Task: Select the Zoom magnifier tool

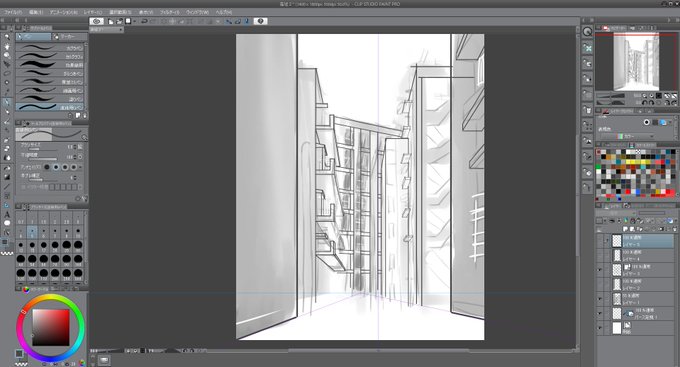Action: pyautogui.click(x=7, y=36)
